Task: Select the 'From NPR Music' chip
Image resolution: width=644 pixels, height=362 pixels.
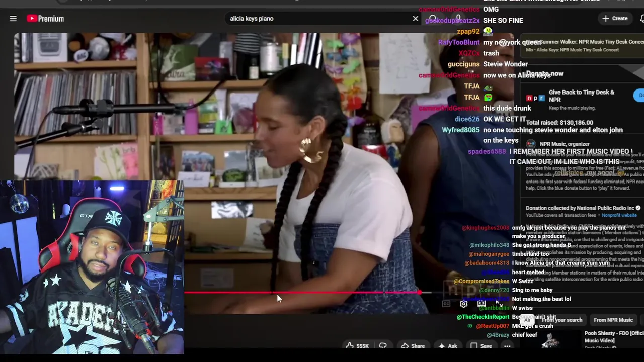Action: (613, 320)
